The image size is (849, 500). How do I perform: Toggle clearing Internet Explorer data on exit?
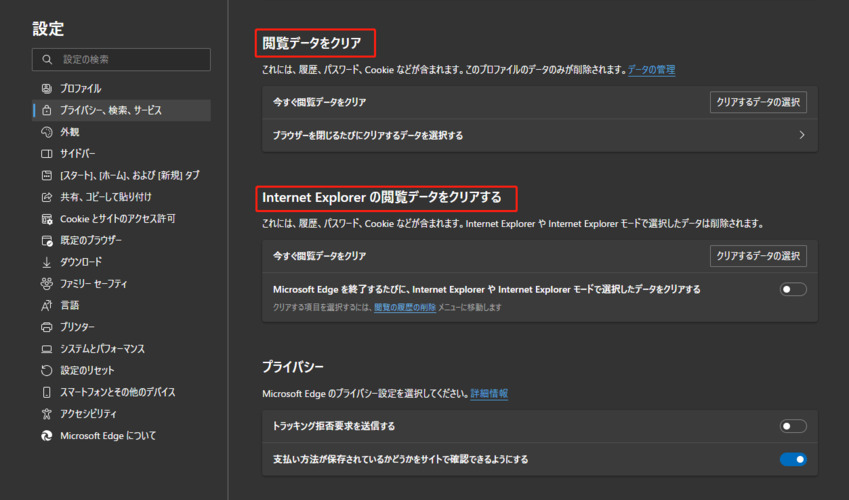click(x=793, y=289)
